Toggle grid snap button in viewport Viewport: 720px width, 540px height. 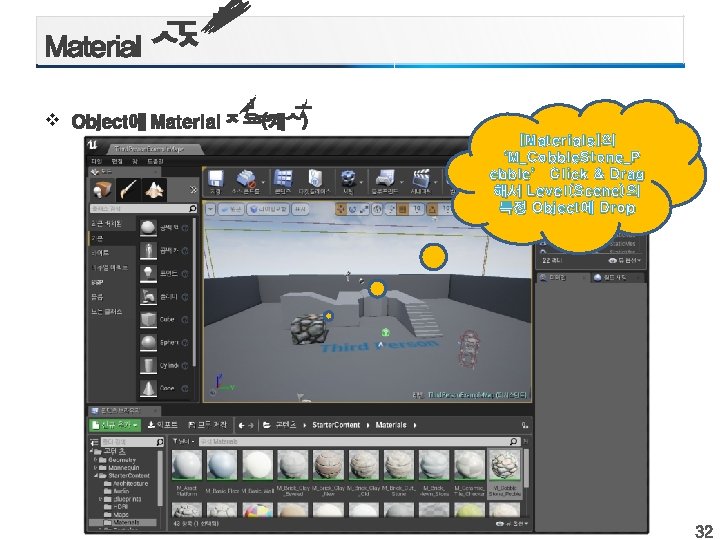coord(403,209)
